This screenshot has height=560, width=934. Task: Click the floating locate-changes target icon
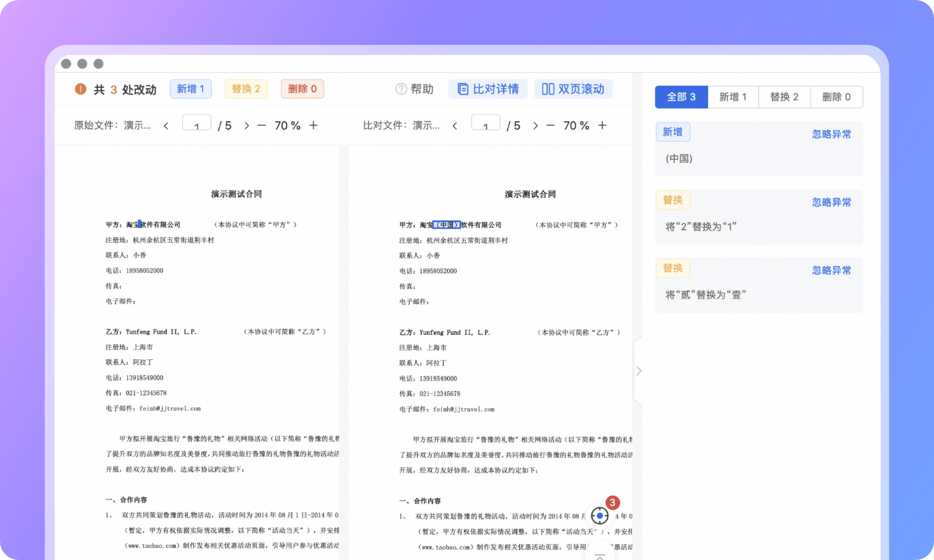coord(600,516)
